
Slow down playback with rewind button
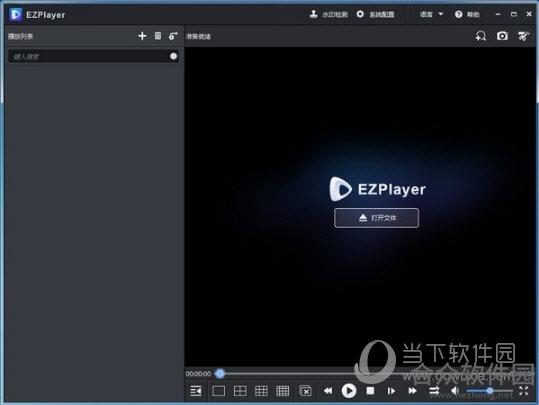tap(328, 391)
